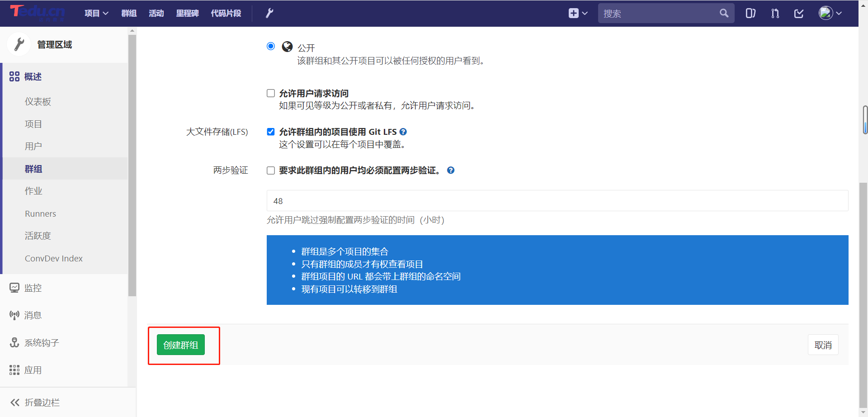The image size is (868, 417).
Task: Click the collapse sidebar double-chevron icon
Action: click(15, 402)
